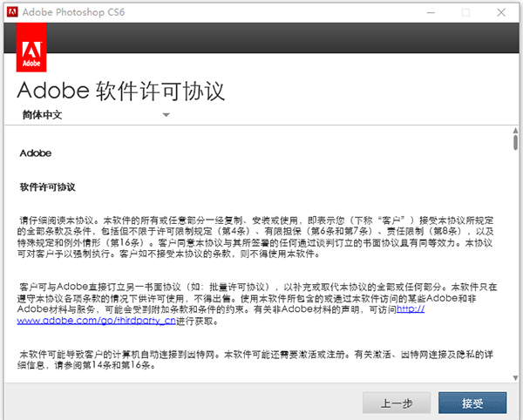This screenshot has height=420, width=523.
Task: Maximize the installer window
Action: 465,12
